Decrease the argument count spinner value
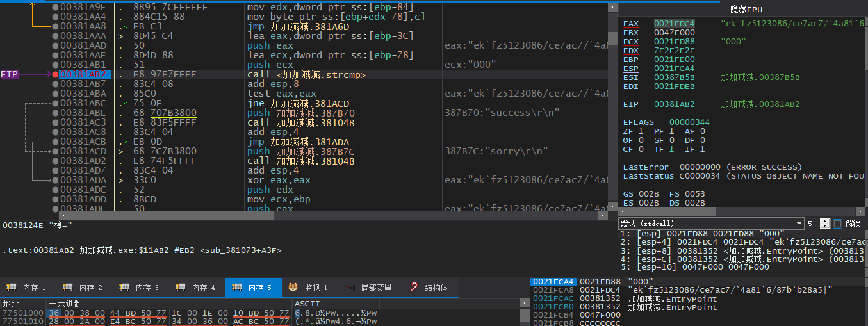 coord(826,226)
